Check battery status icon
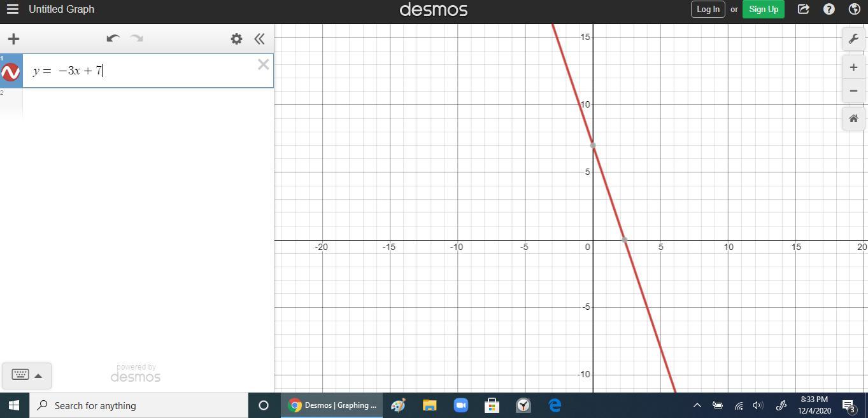868x418 pixels. tap(717, 405)
